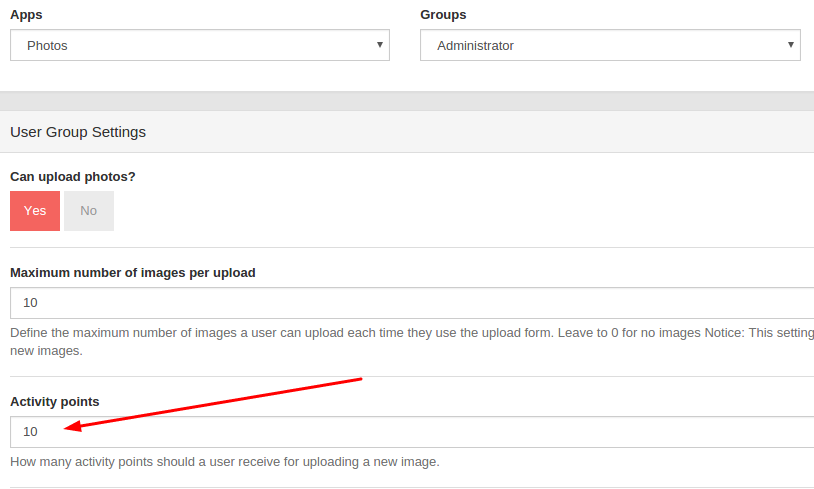Click the 'Administrator' text in the Groups box

[476, 46]
